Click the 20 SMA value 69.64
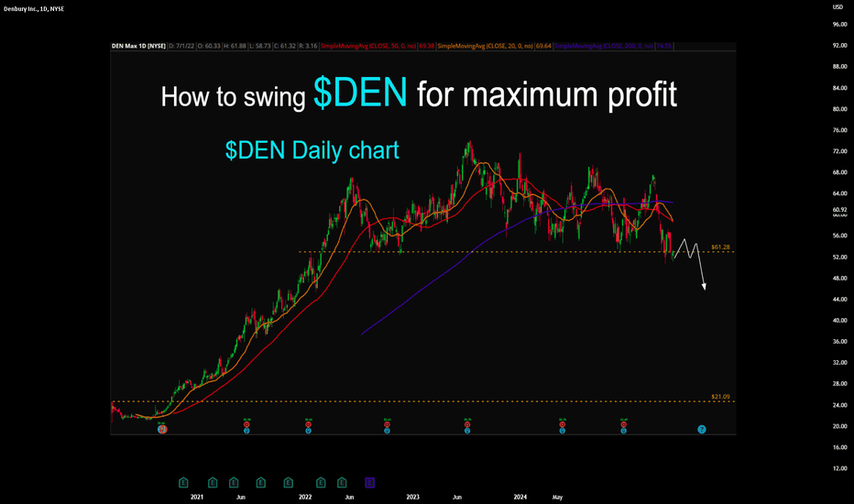 click(543, 46)
